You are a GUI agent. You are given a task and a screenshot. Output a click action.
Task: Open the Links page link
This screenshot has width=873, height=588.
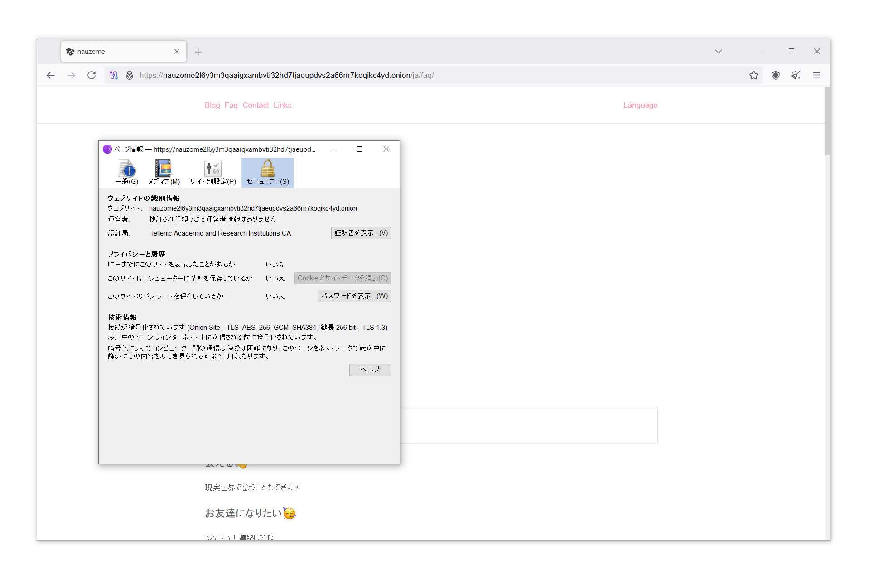[x=282, y=105]
